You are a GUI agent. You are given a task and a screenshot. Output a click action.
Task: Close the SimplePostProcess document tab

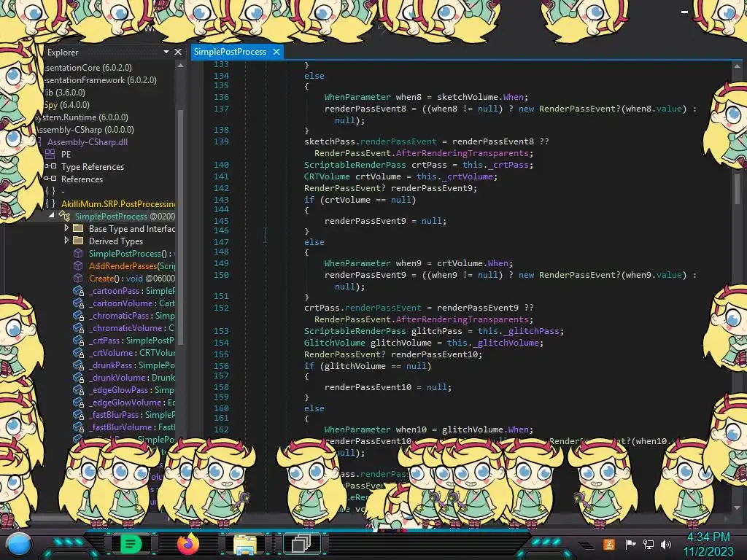click(x=276, y=52)
